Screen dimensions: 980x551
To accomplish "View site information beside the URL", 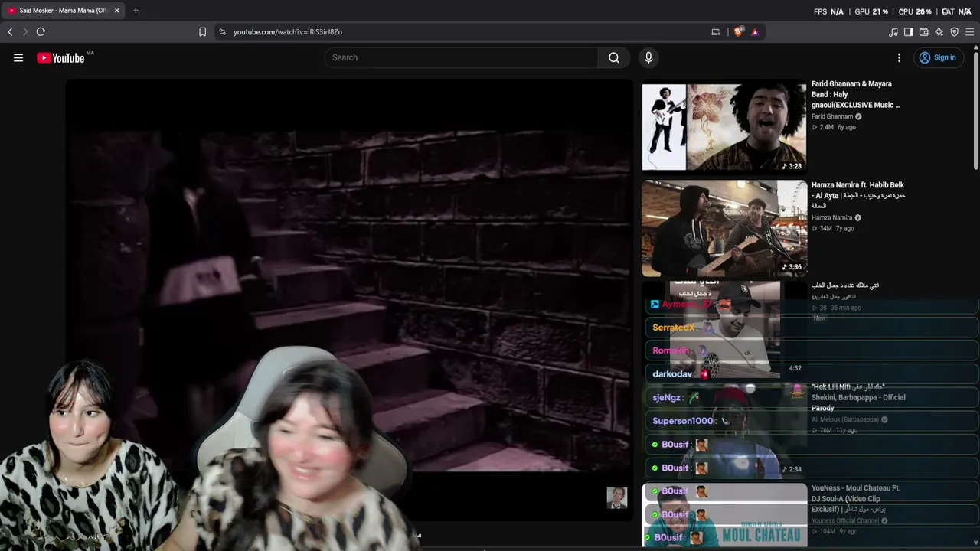I will coord(222,32).
